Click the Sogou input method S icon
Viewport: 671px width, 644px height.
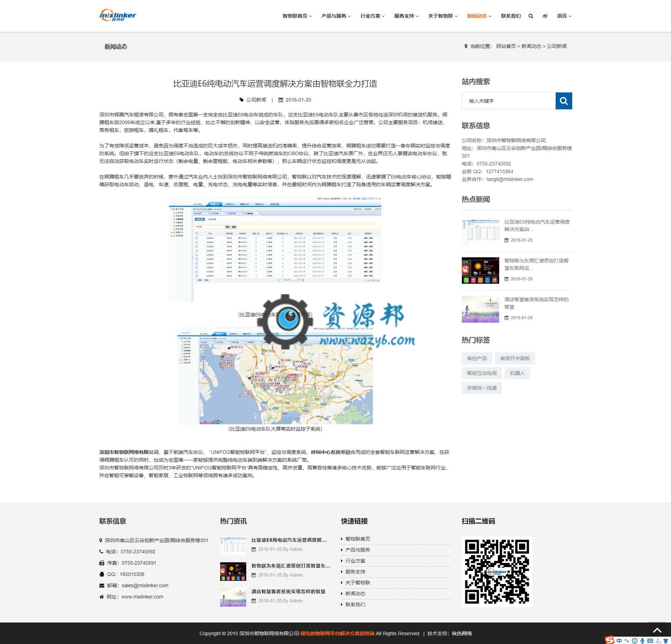point(609,640)
